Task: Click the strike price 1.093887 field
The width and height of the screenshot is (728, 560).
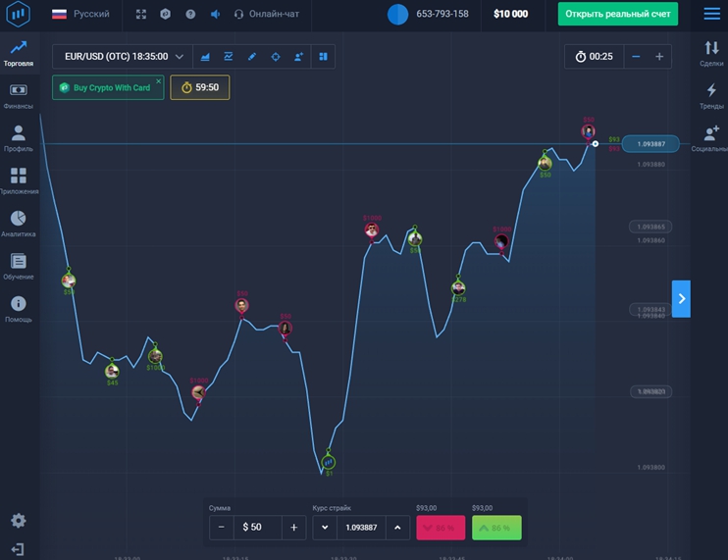Action: pos(361,528)
